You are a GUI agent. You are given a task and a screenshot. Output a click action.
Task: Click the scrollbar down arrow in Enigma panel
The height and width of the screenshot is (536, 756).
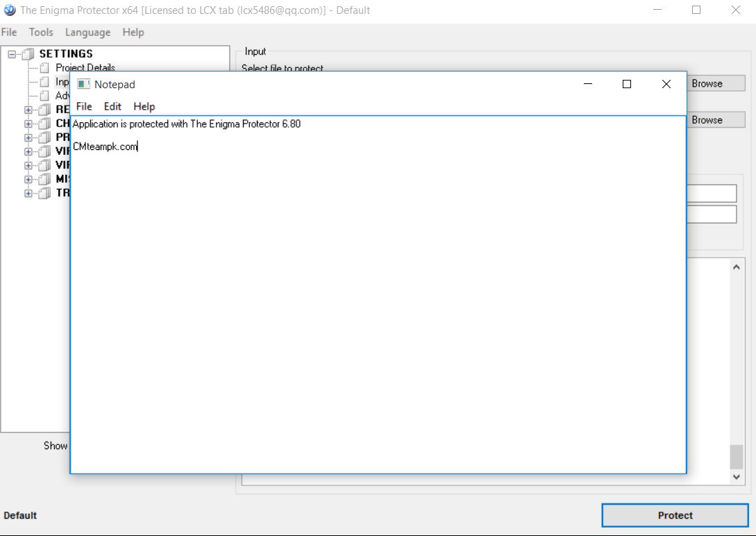(737, 477)
